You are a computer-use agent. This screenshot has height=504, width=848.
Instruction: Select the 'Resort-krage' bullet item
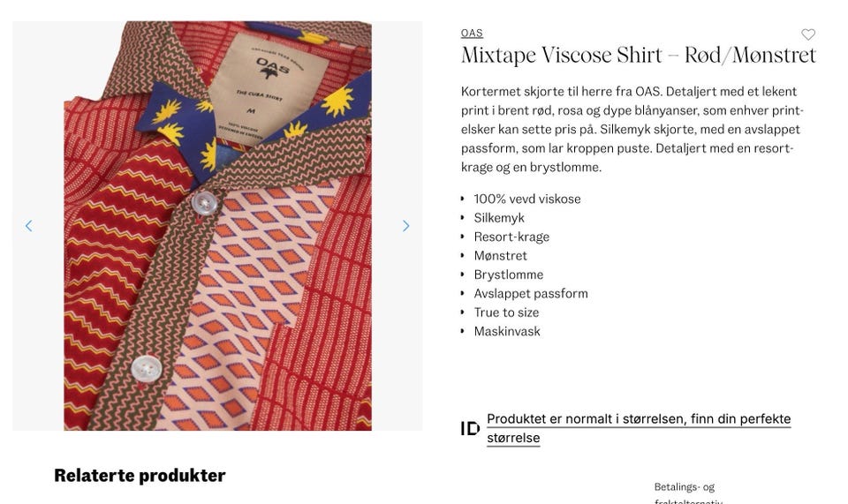pyautogui.click(x=511, y=237)
